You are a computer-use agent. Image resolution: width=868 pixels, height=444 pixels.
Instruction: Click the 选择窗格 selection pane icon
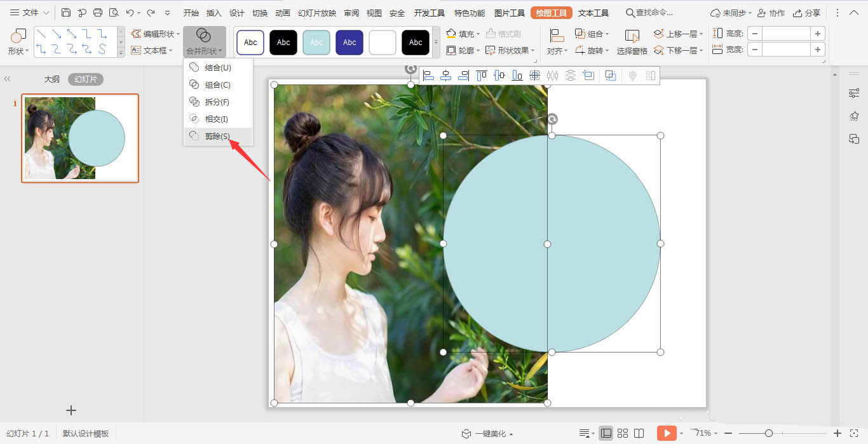pyautogui.click(x=632, y=42)
